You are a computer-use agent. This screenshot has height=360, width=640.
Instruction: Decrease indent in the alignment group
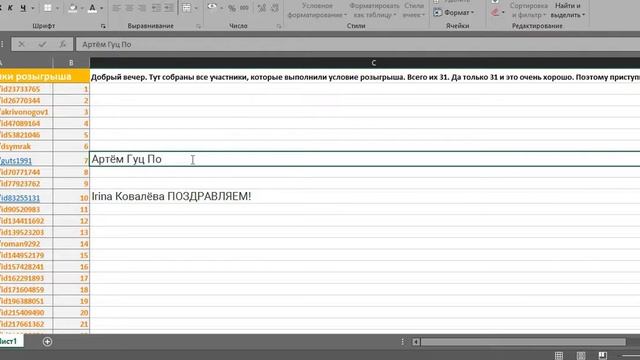click(156, 8)
